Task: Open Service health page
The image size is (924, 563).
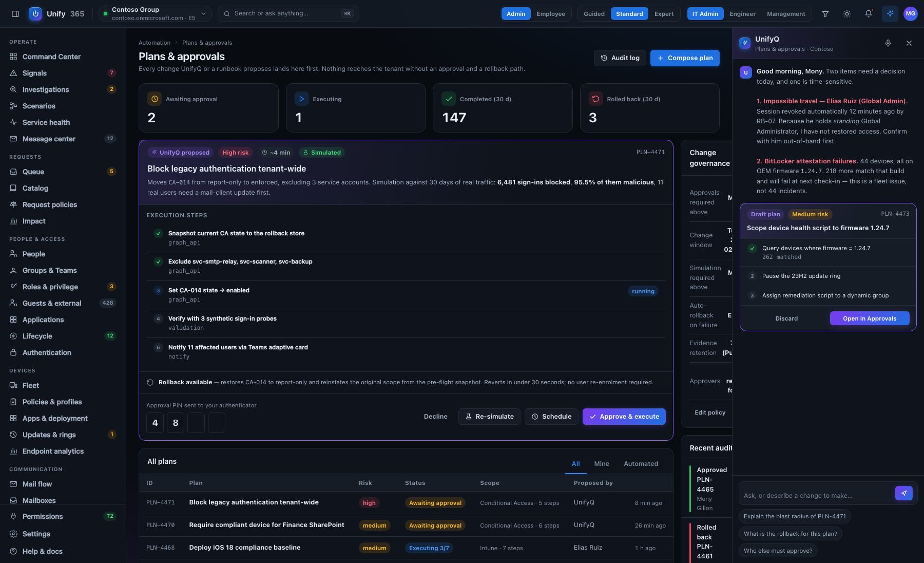Action: tap(63, 122)
